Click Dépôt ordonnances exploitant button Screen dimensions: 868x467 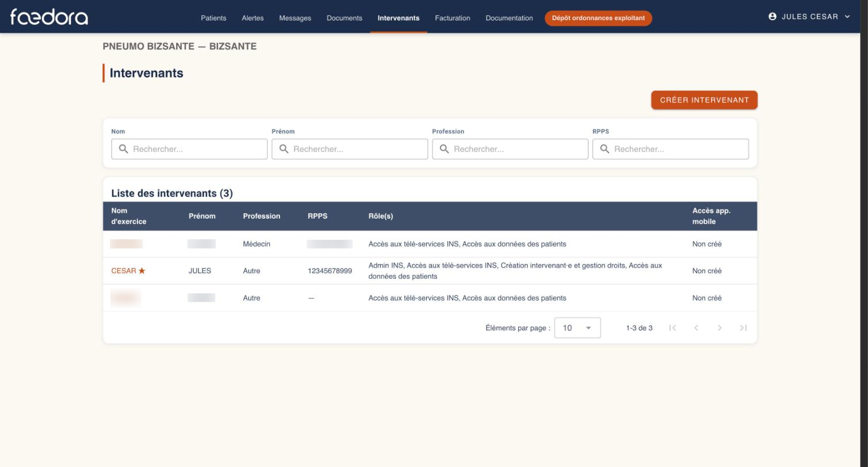point(598,18)
